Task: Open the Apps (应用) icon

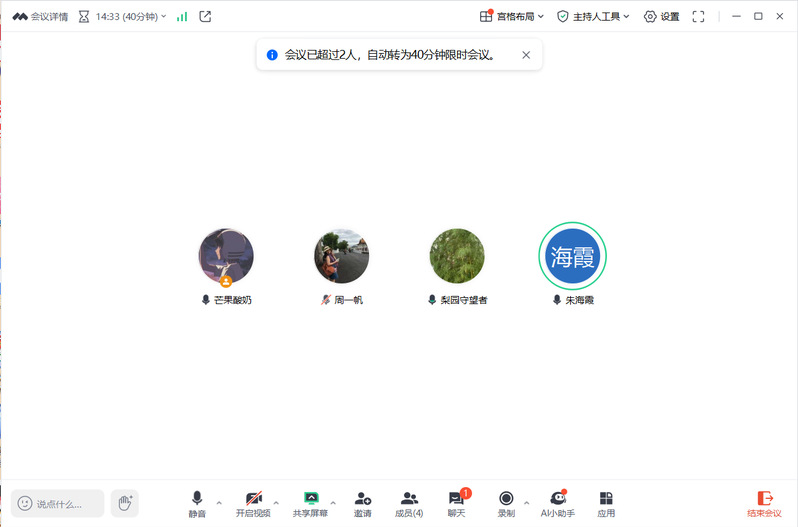Action: pos(606,503)
